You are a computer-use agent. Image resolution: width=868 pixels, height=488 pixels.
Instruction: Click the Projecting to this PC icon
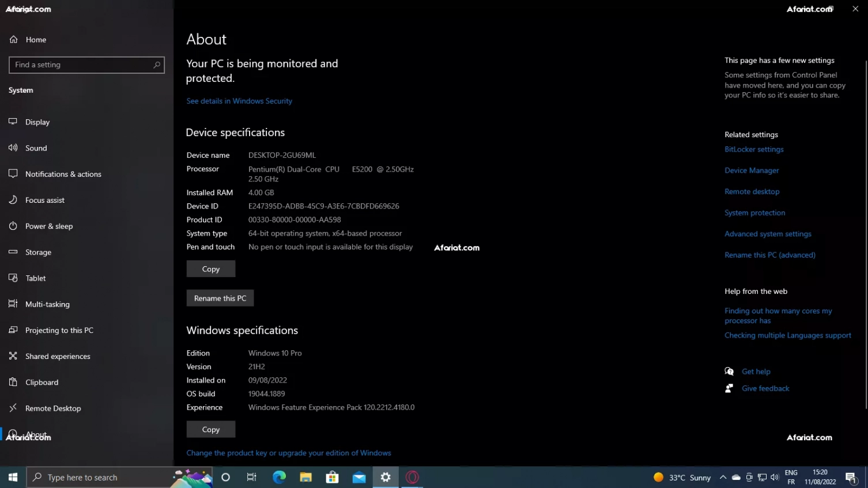(x=13, y=330)
